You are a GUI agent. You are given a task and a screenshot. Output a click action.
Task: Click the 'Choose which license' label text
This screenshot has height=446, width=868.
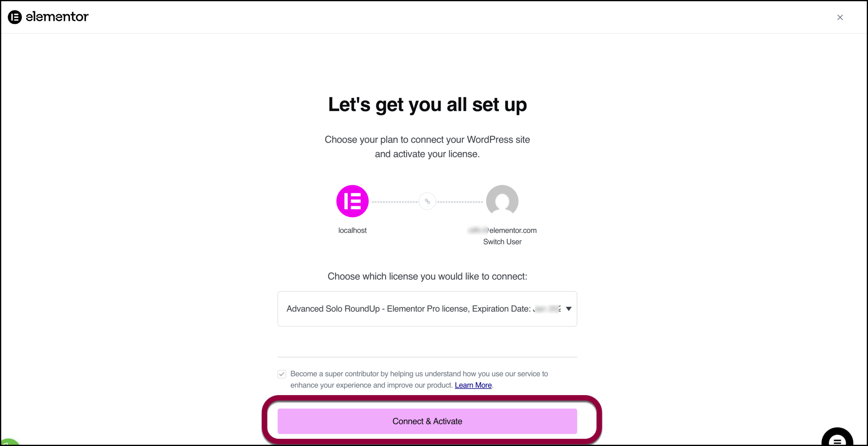[x=427, y=277]
